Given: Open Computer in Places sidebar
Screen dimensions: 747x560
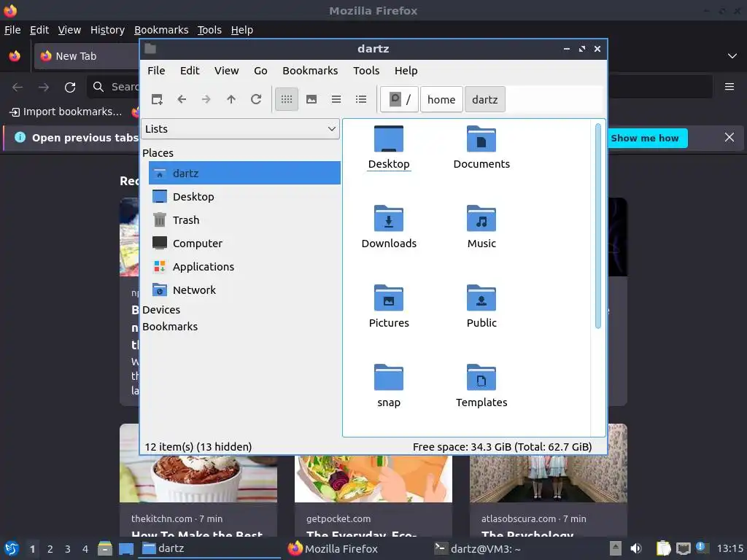Looking at the screenshot, I should click(x=244, y=243).
